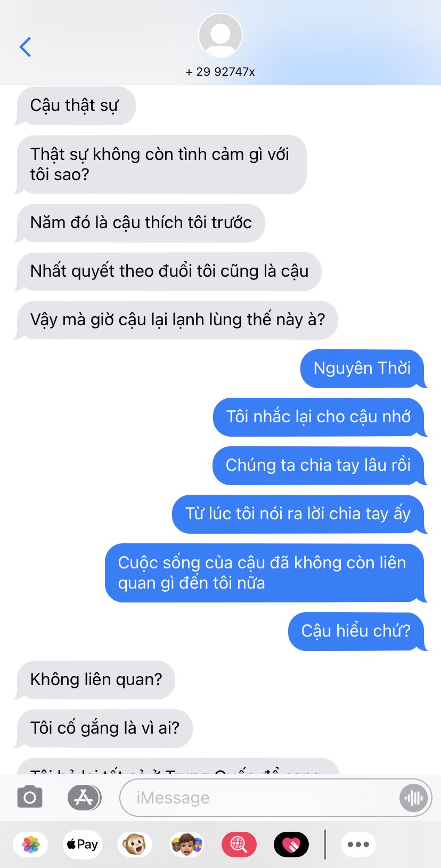Viewport: 441px width, 868px height.
Task: Open the contact avatar at the top
Action: click(220, 35)
